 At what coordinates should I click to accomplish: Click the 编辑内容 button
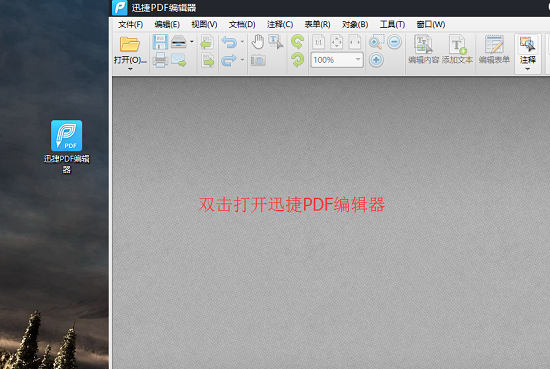[423, 49]
